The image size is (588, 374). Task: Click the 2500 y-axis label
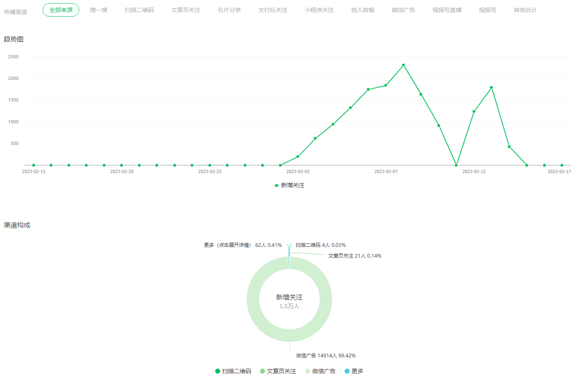tap(13, 57)
